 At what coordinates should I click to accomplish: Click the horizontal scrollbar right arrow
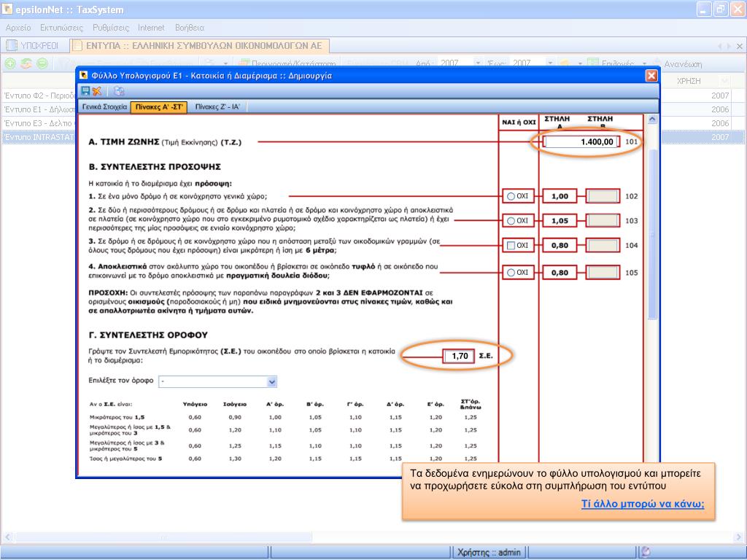tap(739, 537)
